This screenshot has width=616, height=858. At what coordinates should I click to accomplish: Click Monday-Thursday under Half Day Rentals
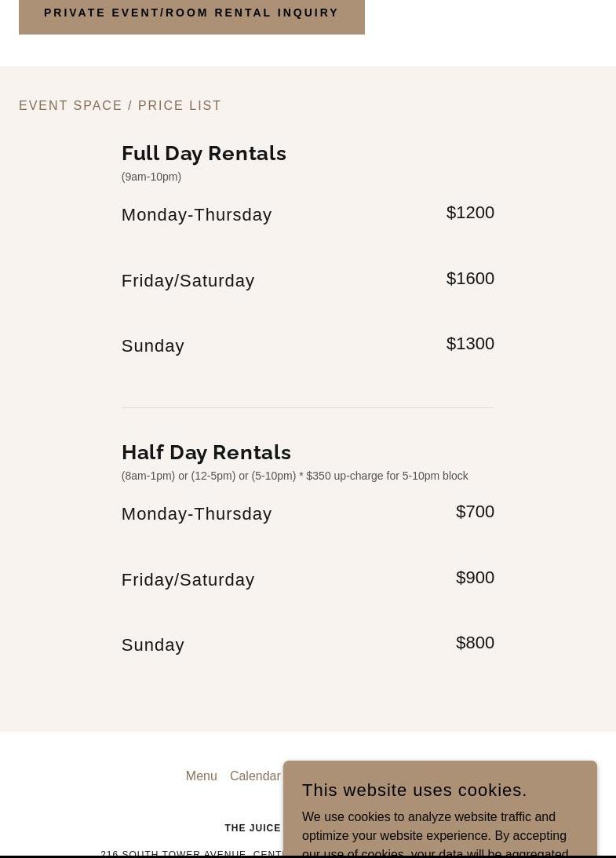pyautogui.click(x=196, y=513)
